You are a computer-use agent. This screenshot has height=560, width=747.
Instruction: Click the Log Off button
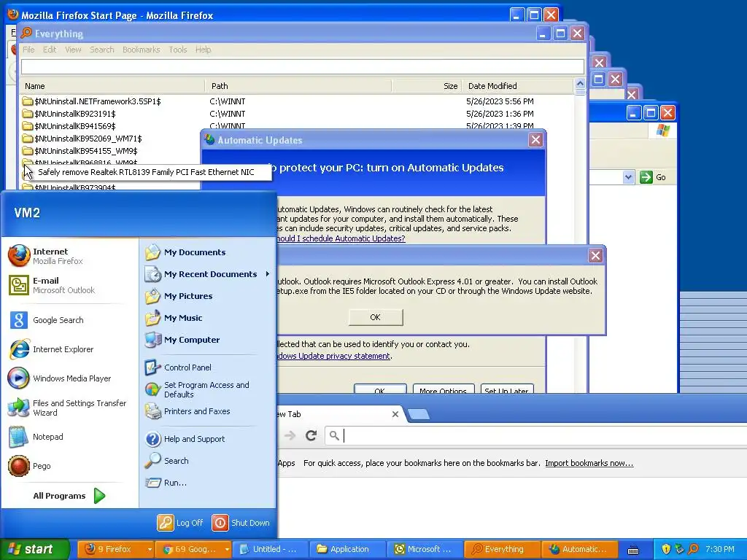click(181, 522)
